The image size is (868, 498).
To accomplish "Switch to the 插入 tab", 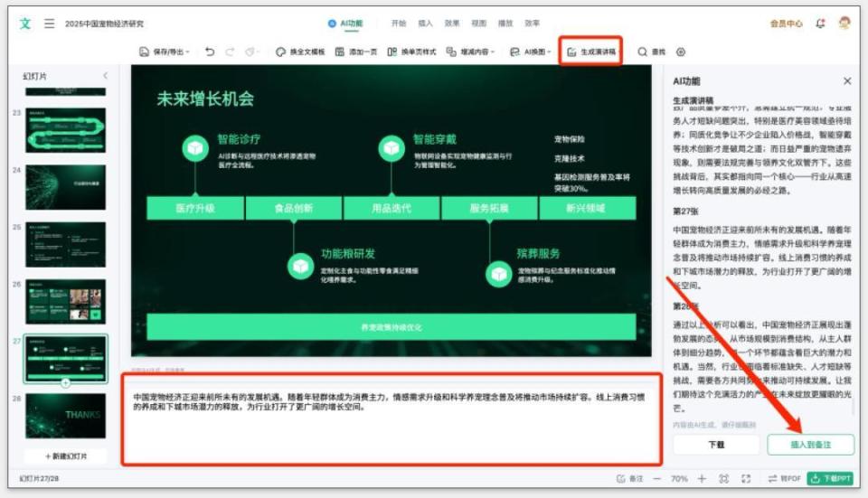I will click(x=425, y=23).
